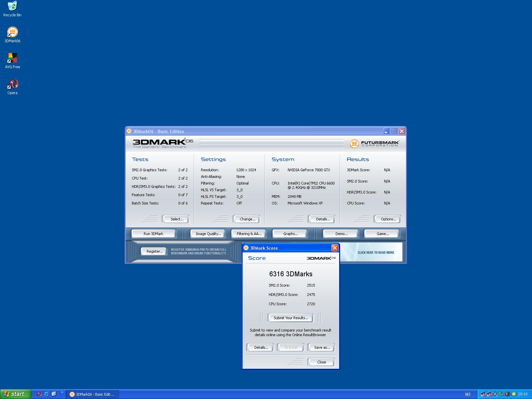Image resolution: width=532 pixels, height=399 pixels.
Task: Launch the Demo... mode
Action: (x=341, y=234)
